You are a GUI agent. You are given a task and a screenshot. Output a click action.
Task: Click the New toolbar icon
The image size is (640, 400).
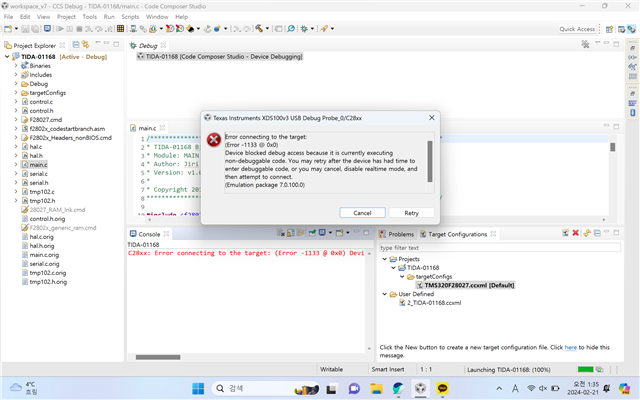click(x=8, y=29)
